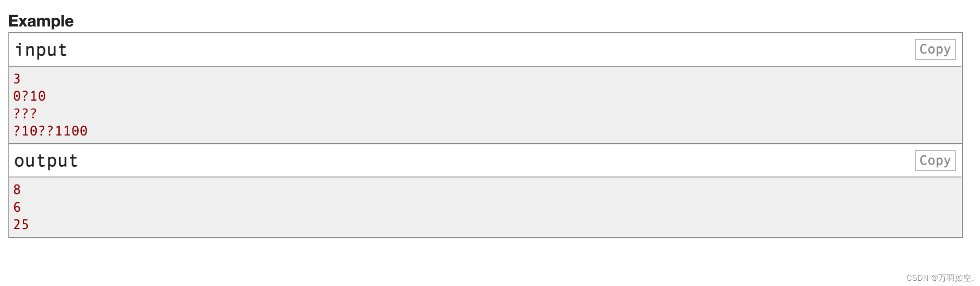980x286 pixels.
Task: Select the output line showing 25
Action: point(20,225)
